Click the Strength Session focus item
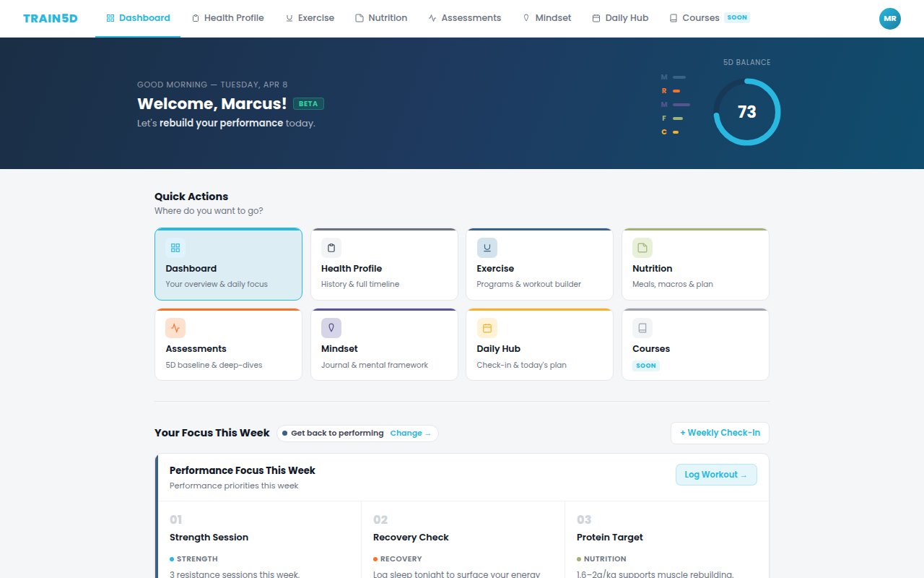This screenshot has height=578, width=924. tap(259, 540)
